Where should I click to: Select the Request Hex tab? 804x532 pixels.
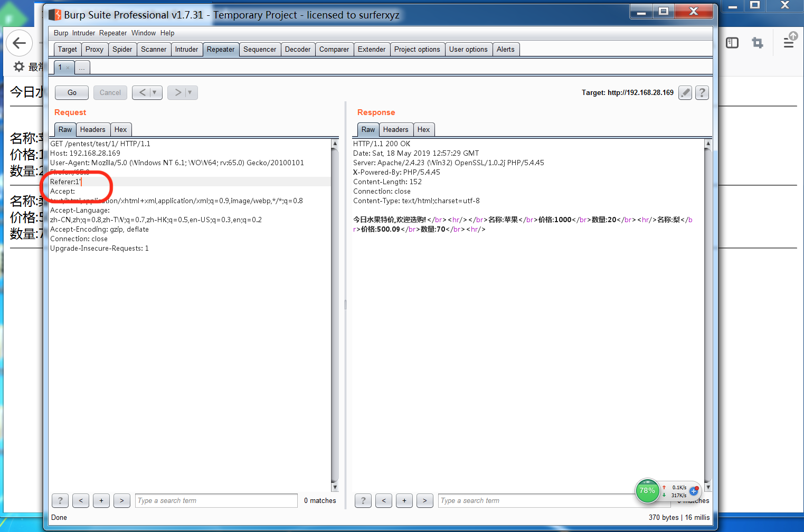[x=121, y=129]
